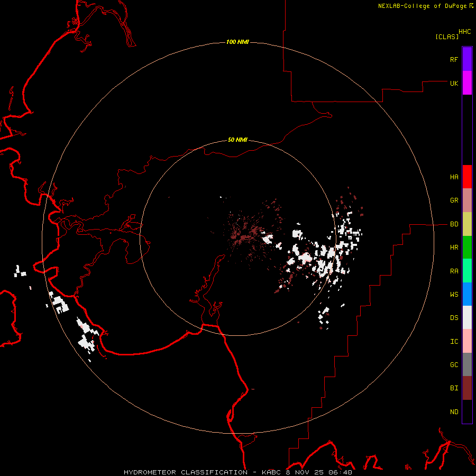This screenshot has width=476, height=476.
Task: Click the salmon GR legend swatch
Action: (x=467, y=200)
